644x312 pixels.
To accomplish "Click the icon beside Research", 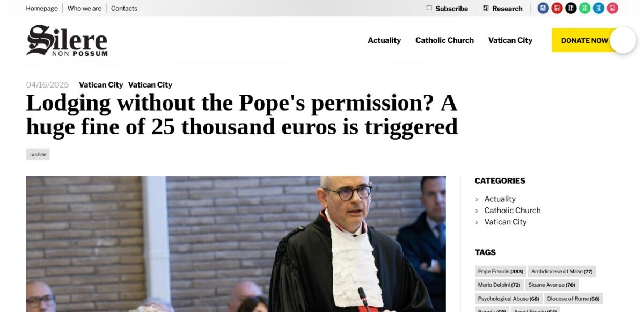I will pyautogui.click(x=486, y=8).
